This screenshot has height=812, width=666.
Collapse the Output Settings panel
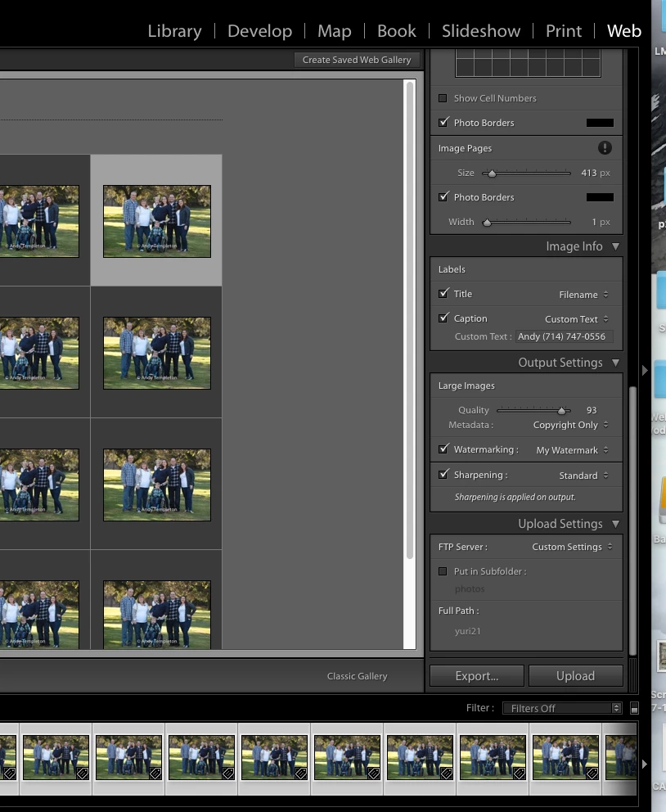(x=615, y=363)
